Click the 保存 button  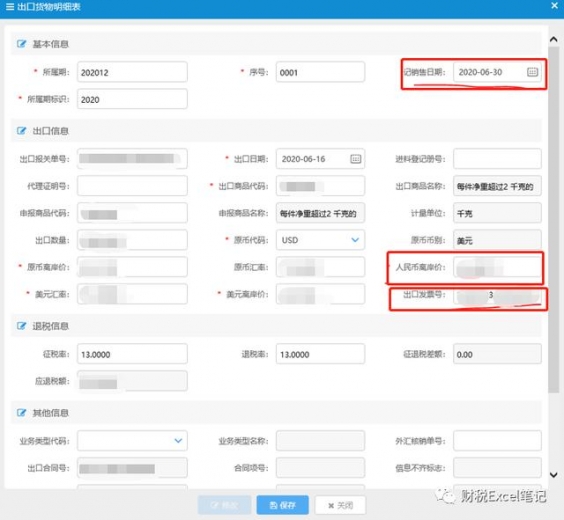click(x=282, y=505)
